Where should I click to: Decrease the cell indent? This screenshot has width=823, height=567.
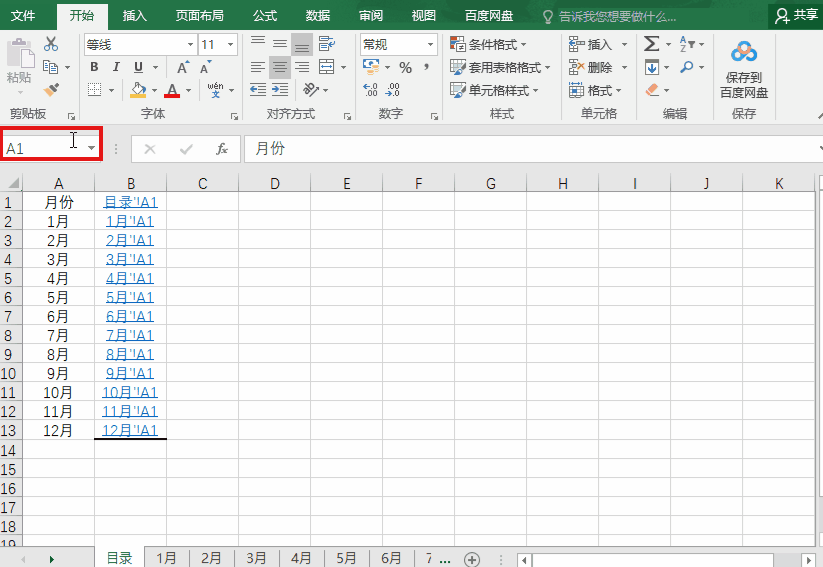[258, 90]
